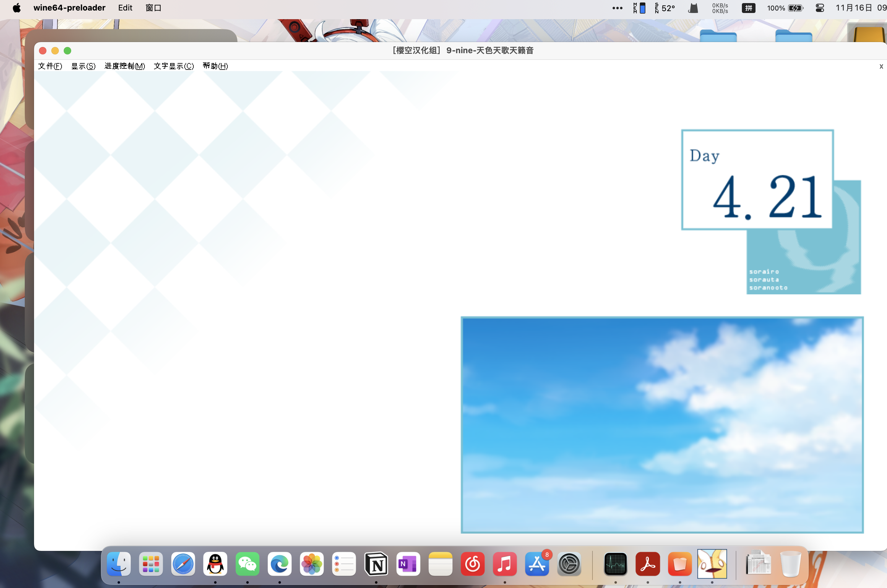Click the small x at menu bar right
The height and width of the screenshot is (588, 887).
[881, 66]
